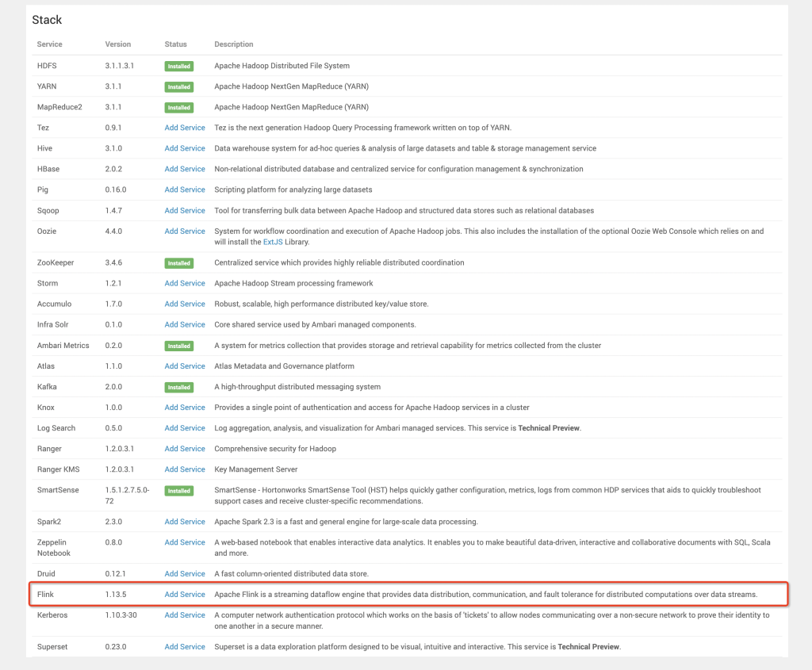Click Add Service for Pig

[185, 190]
